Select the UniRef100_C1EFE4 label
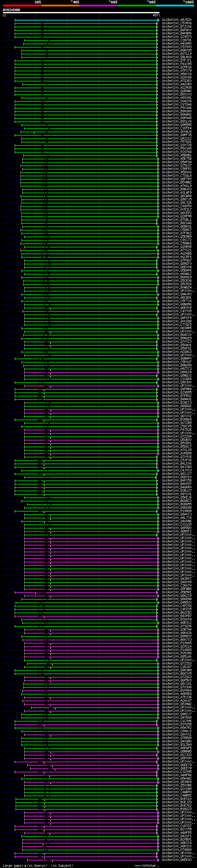197x868 pixels. tap(177, 128)
